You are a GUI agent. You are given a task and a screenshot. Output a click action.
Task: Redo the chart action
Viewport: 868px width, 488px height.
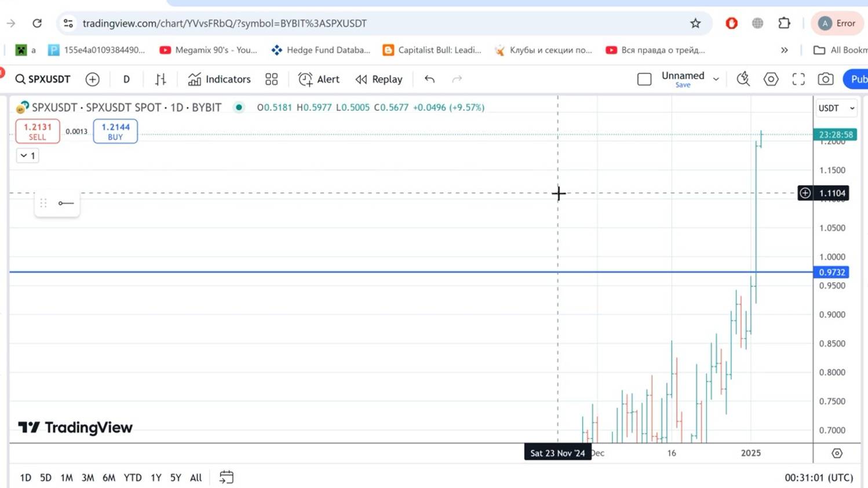pos(457,79)
